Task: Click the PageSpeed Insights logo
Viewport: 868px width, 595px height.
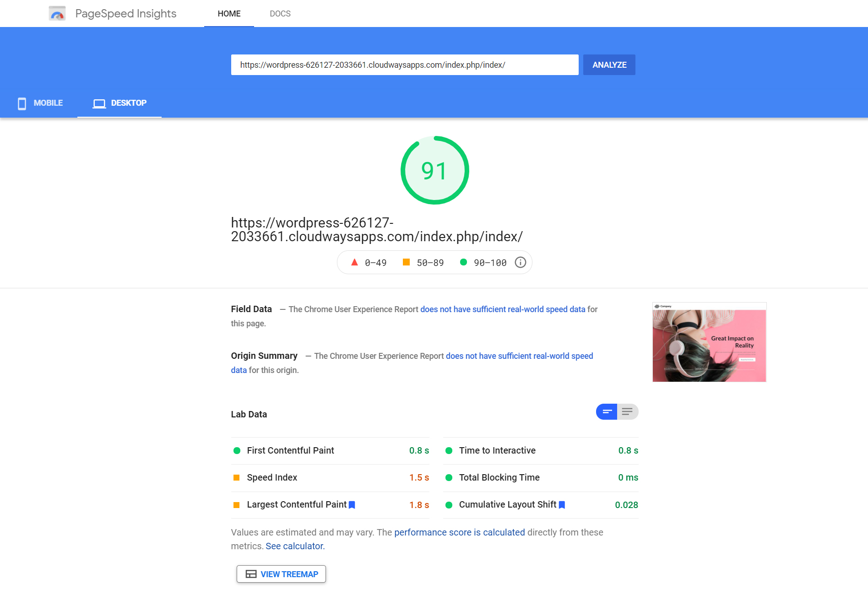Action: [57, 13]
